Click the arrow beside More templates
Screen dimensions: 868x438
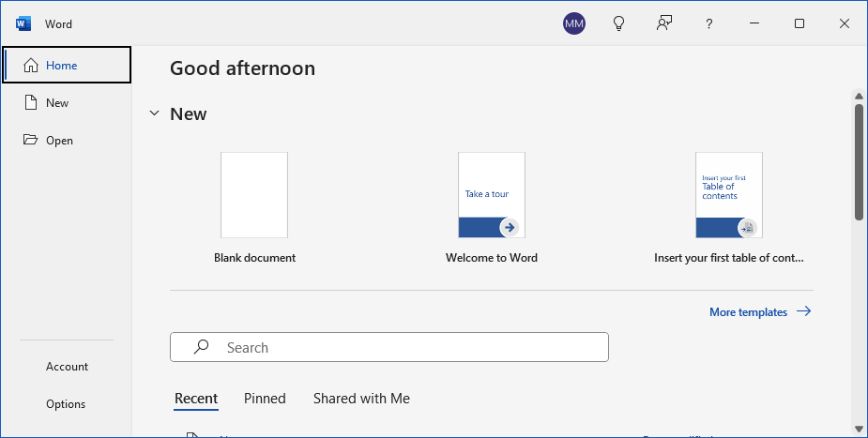coord(804,311)
